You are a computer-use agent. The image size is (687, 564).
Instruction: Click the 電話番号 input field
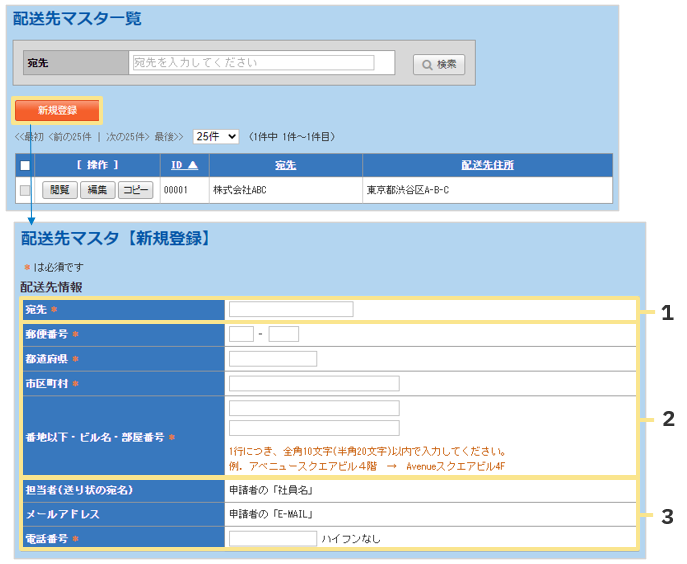coord(272,538)
